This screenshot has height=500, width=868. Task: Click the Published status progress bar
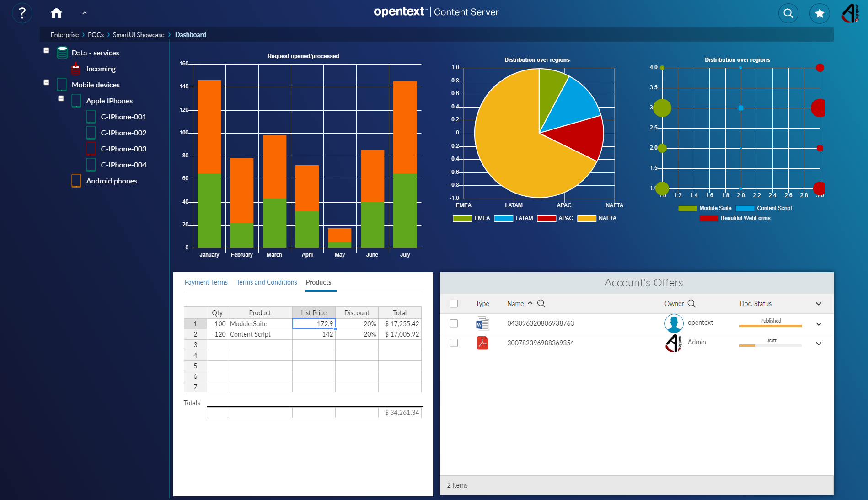(x=771, y=326)
